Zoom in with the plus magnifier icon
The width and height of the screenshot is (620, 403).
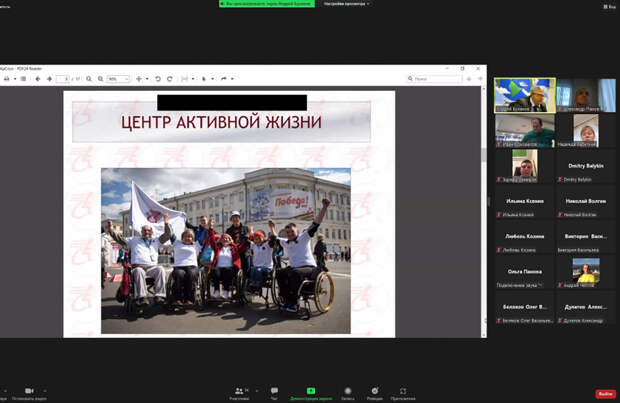pyautogui.click(x=100, y=79)
